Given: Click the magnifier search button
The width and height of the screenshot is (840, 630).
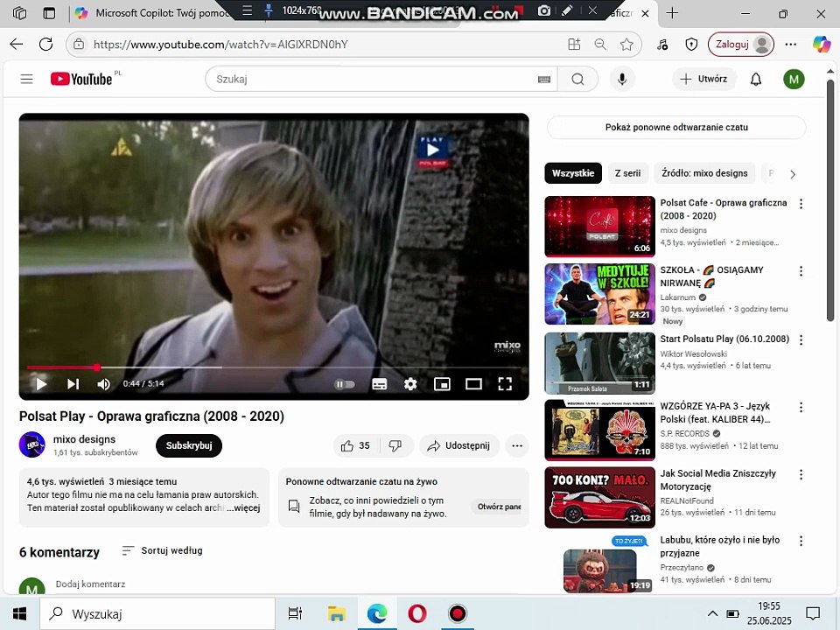Looking at the screenshot, I should 577,80.
